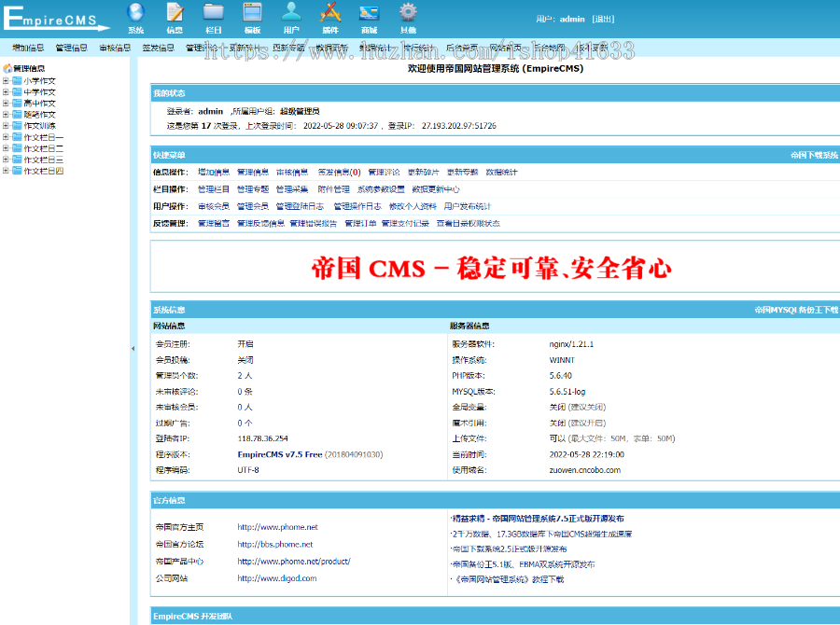This screenshot has height=625, width=840.
Task: Open the http://www.phome.net official homepage link
Action: point(277,528)
